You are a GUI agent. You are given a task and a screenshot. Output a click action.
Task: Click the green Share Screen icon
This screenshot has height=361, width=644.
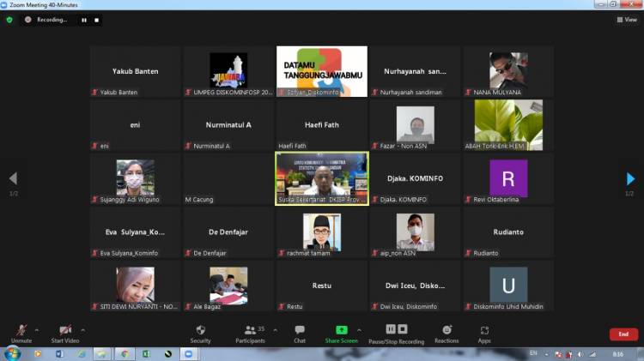(x=341, y=330)
